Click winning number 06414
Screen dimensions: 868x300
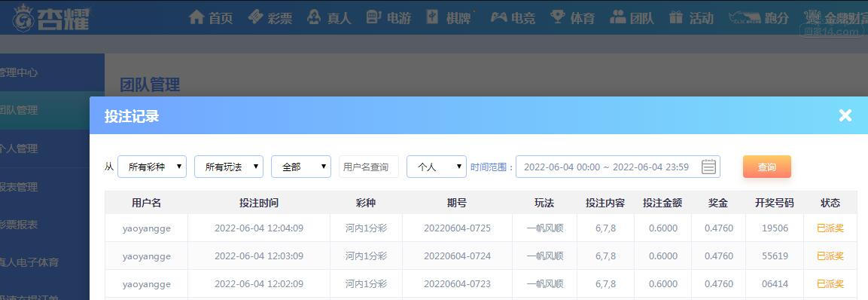[775, 284]
